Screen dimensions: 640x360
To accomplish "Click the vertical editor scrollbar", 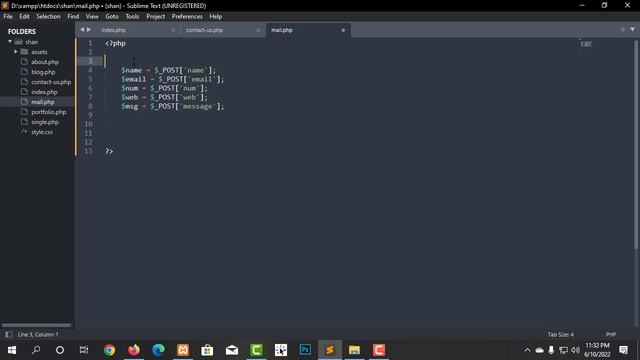I will 636,145.
